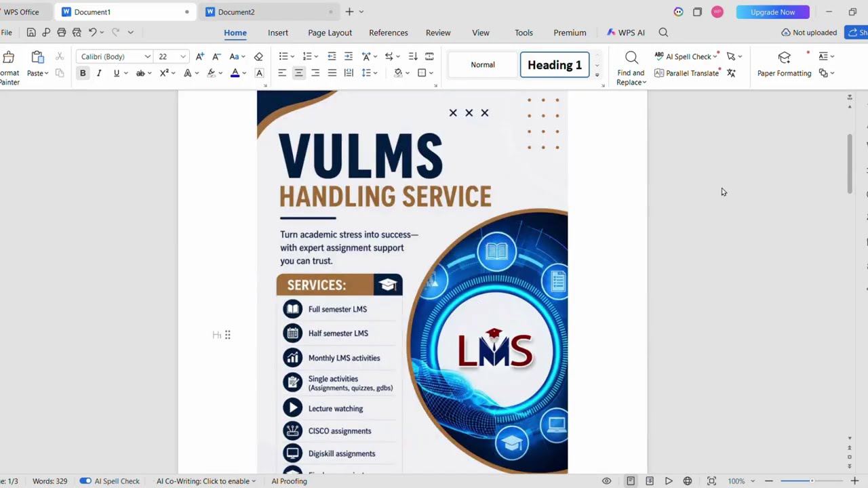This screenshot has width=868, height=488.
Task: Click the new tab plus button
Action: tap(349, 12)
